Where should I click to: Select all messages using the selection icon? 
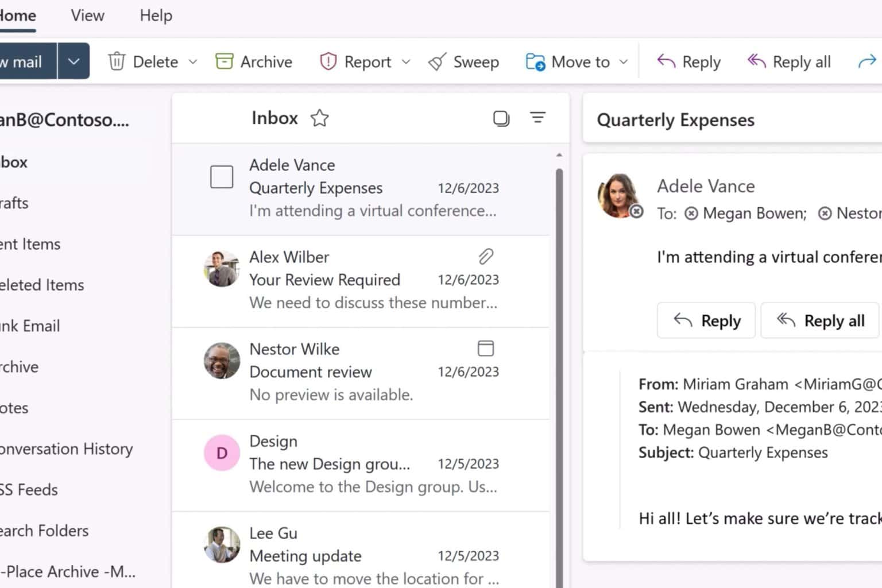(x=501, y=118)
